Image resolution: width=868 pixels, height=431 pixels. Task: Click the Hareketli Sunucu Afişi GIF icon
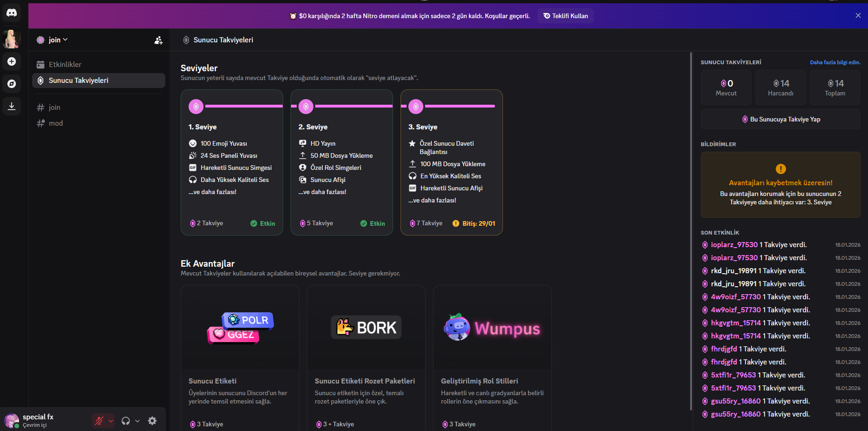(413, 188)
